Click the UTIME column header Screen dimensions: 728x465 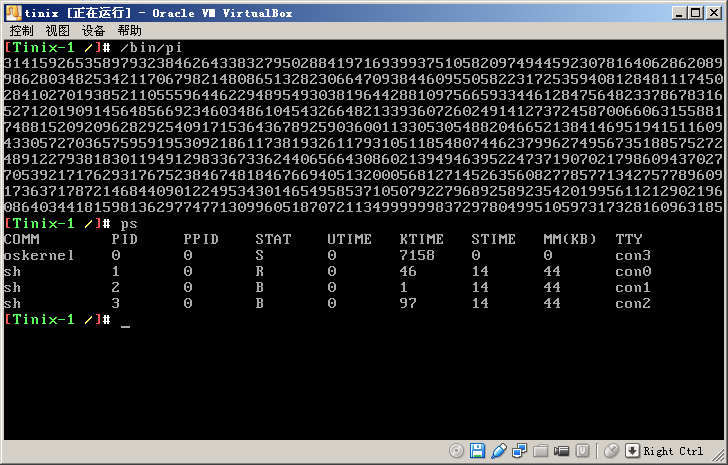click(349, 239)
